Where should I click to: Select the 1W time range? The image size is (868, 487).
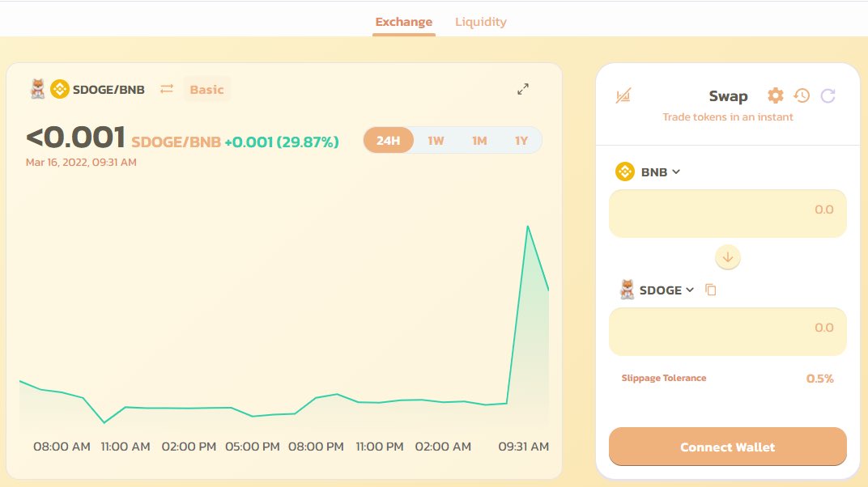[x=436, y=141]
